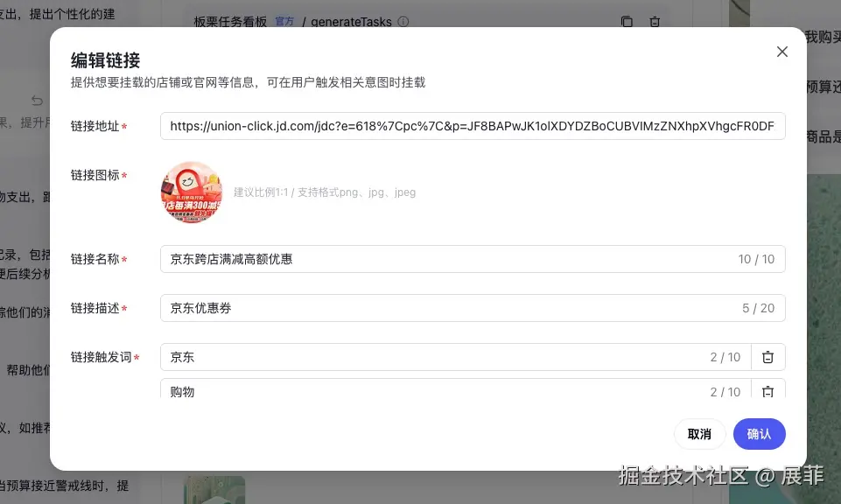Click the trigger word field 京东
The image size is (841, 504).
point(455,357)
